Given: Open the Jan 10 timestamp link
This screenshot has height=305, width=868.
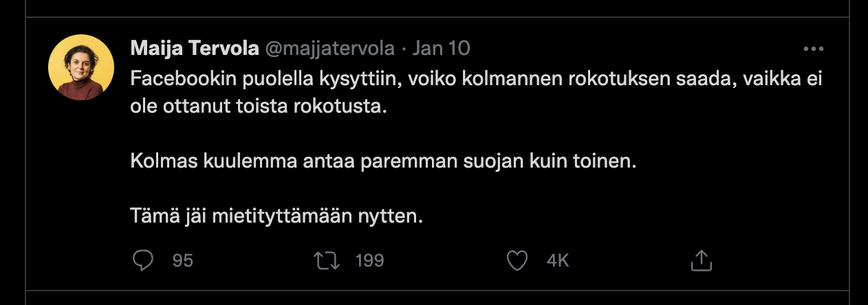Looking at the screenshot, I should click(x=440, y=49).
